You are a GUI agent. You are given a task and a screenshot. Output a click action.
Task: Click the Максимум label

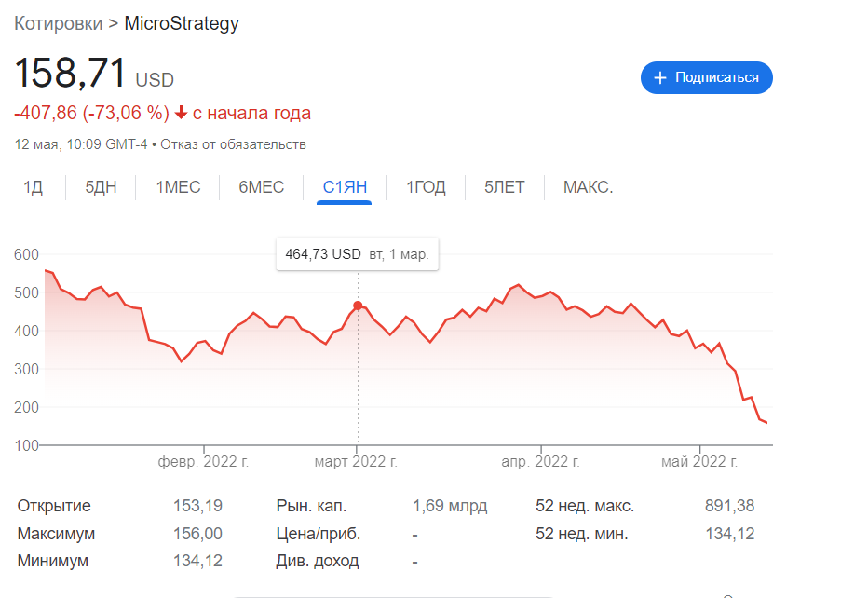click(x=56, y=534)
